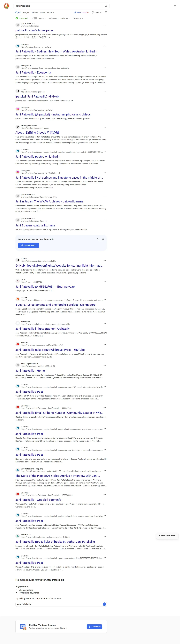Screen dimensions: 180x644
Task: Click the Github favicon for jpatokal result
Action: pyautogui.click(x=18, y=91)
